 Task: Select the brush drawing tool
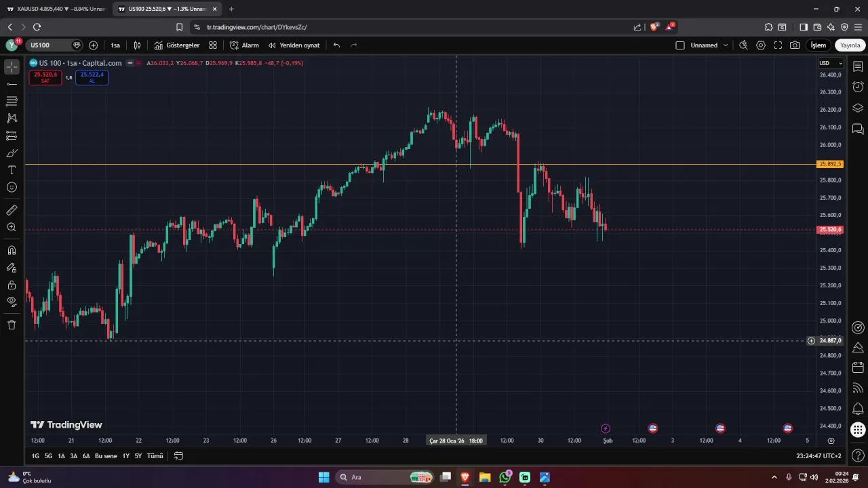pos(12,153)
